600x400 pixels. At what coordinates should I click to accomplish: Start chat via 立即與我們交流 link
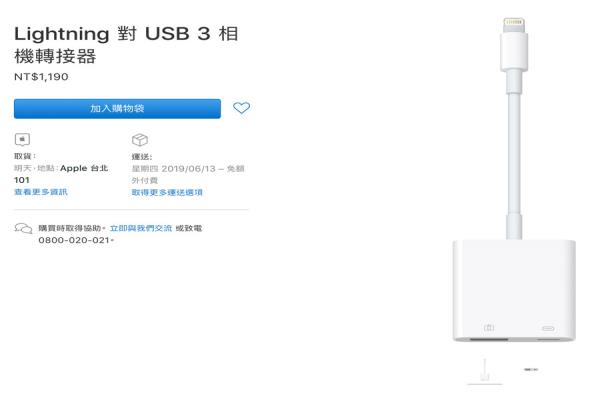tap(141, 228)
